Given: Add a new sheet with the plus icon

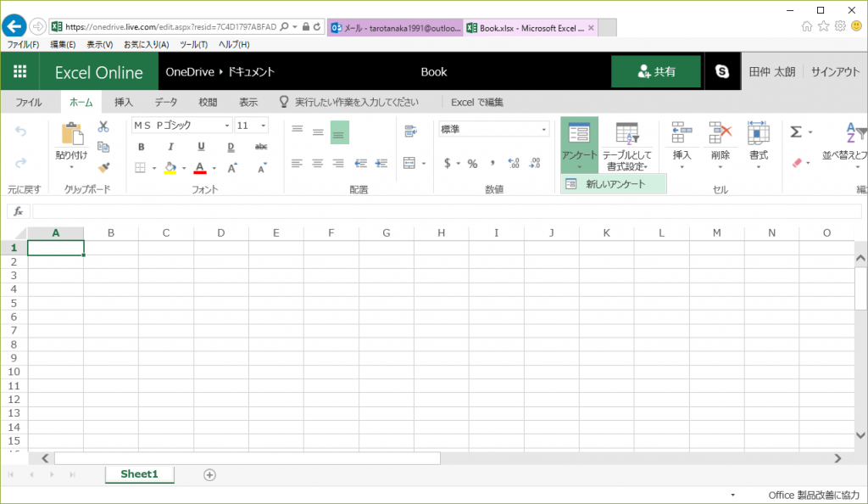Looking at the screenshot, I should pyautogui.click(x=210, y=474).
